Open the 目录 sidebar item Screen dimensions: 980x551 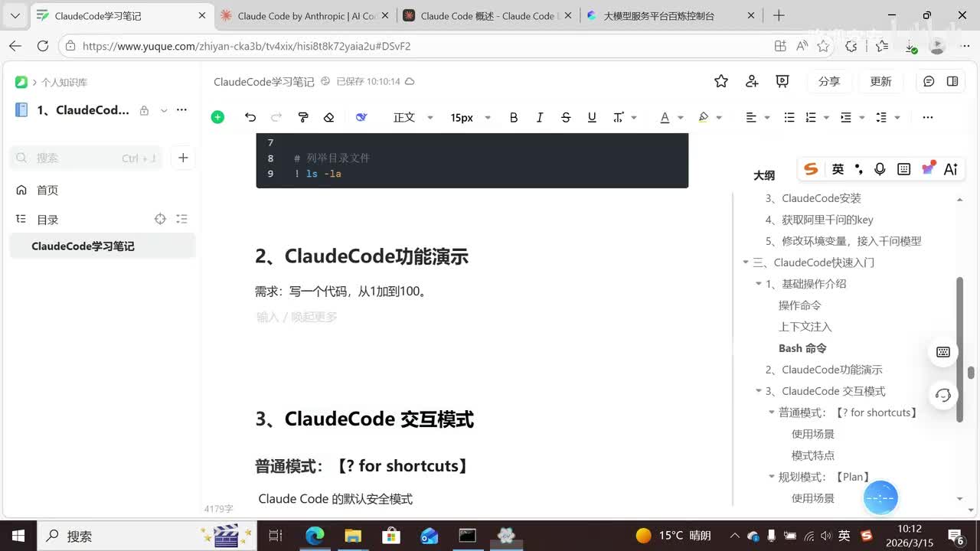[47, 219]
